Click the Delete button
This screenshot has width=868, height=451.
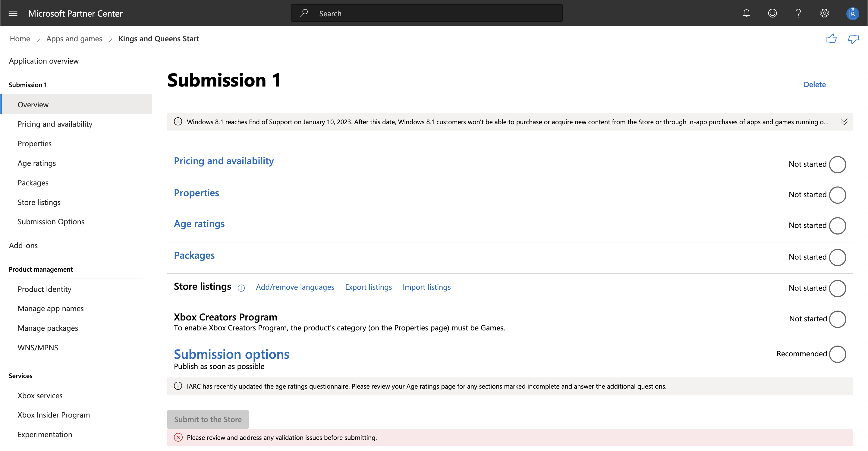pos(814,84)
